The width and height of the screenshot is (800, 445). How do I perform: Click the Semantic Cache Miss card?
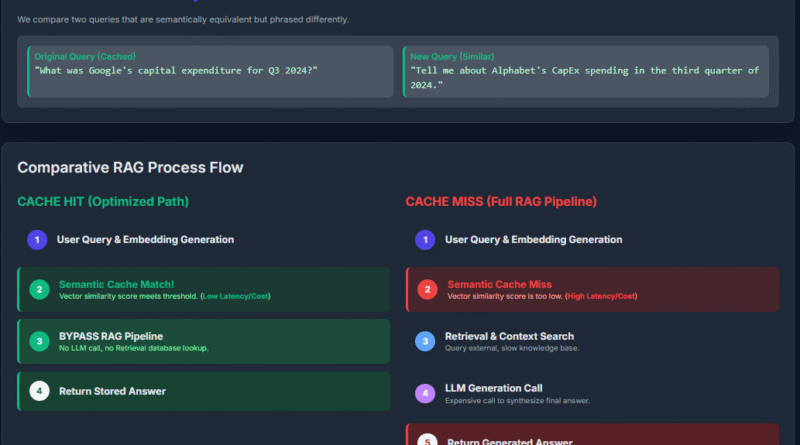point(592,289)
